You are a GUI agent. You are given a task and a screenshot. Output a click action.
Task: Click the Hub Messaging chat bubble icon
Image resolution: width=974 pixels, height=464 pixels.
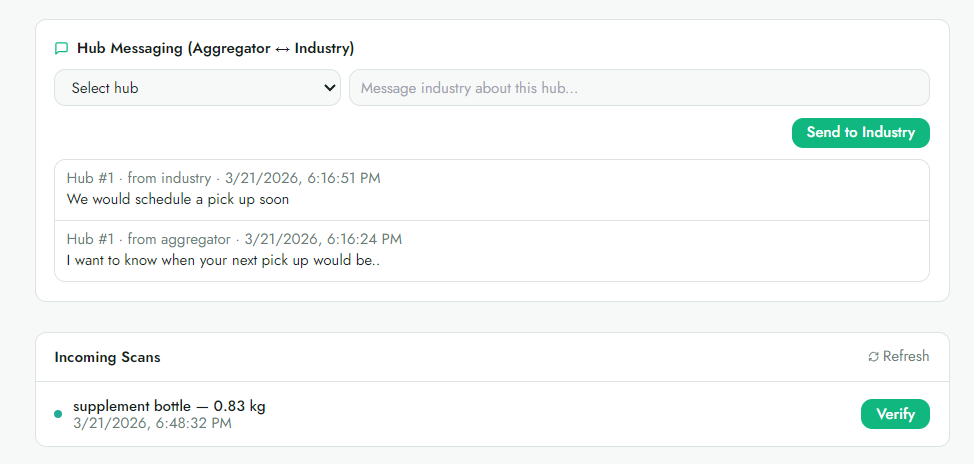point(61,48)
